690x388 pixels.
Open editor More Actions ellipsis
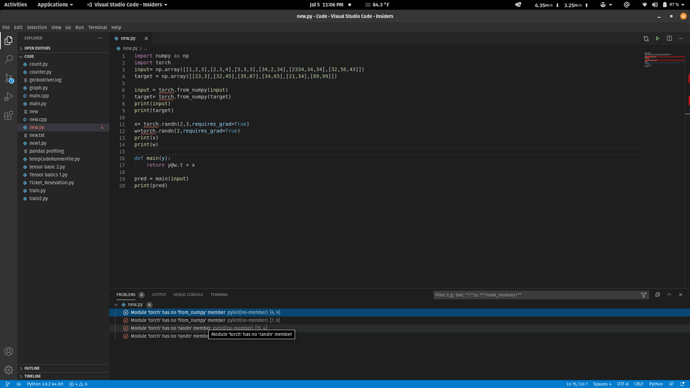tap(680, 38)
